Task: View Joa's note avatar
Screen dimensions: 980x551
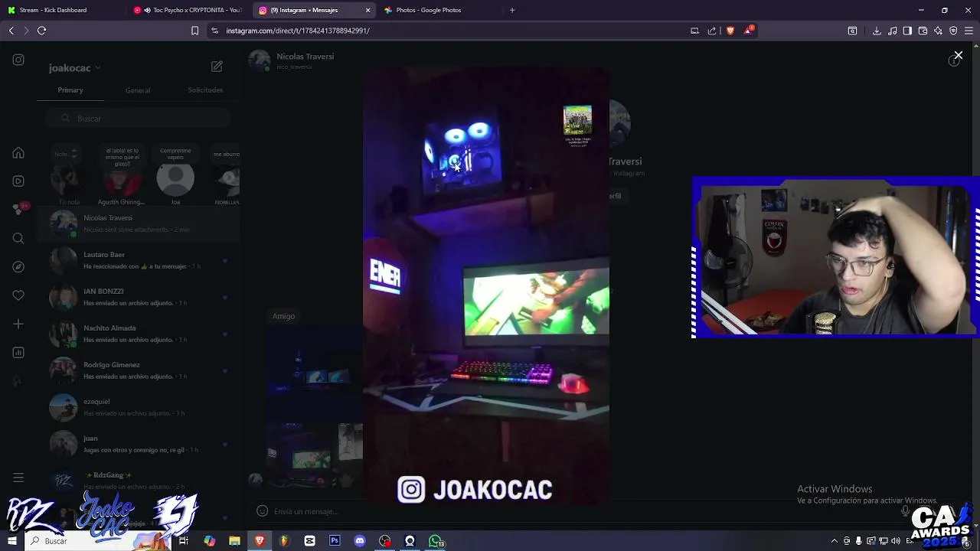Action: tap(175, 179)
